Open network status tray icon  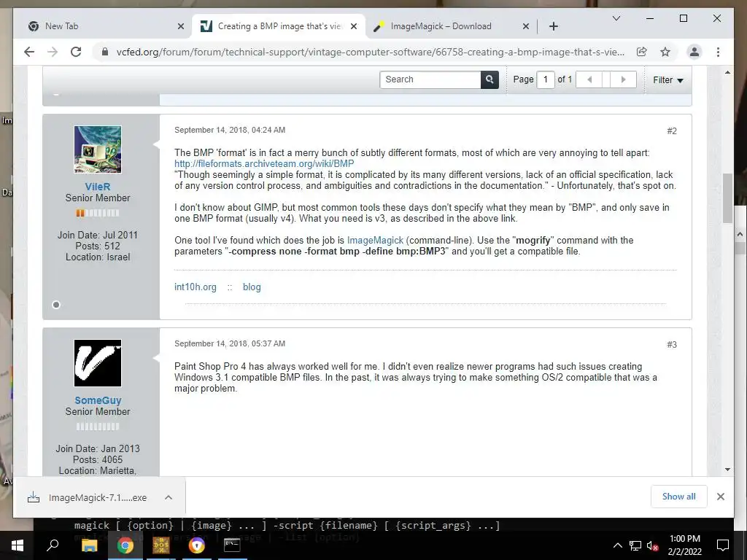[635, 545]
